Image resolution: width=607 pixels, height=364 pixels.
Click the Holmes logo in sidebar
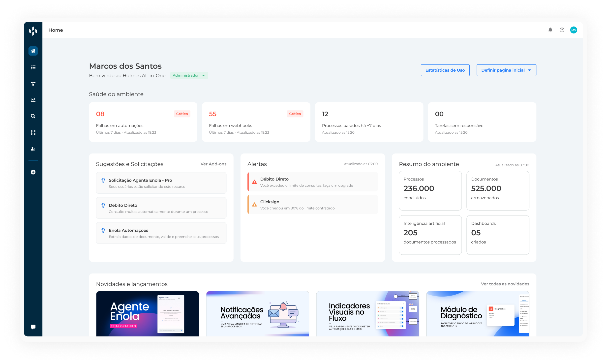(33, 31)
